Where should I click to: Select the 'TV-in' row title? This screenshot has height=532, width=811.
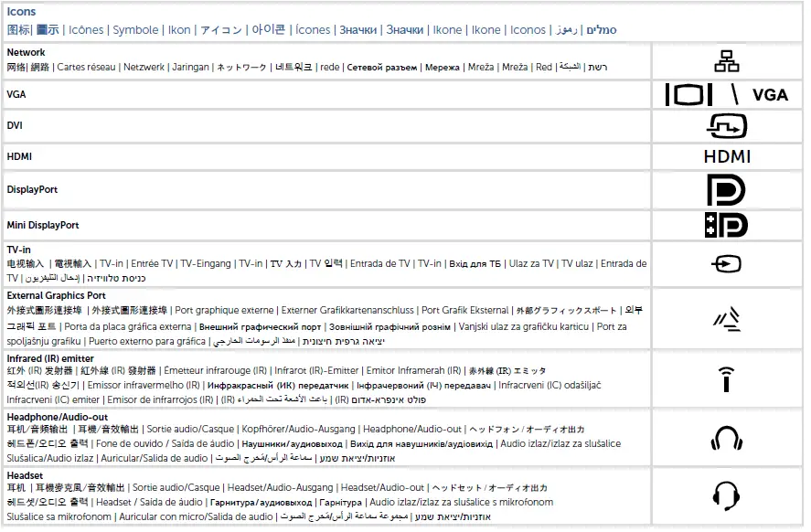click(x=18, y=251)
